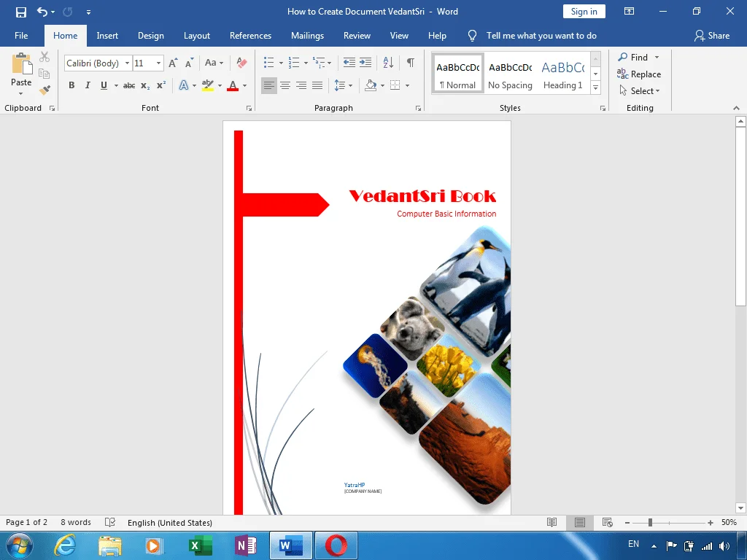Open numbering list dropdown arrow

[x=306, y=63]
